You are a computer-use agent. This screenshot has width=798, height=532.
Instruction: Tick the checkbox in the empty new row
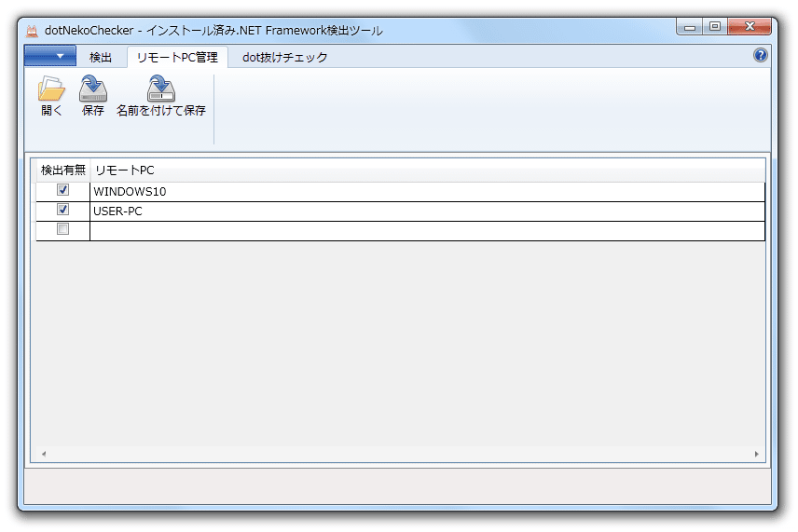click(x=62, y=229)
